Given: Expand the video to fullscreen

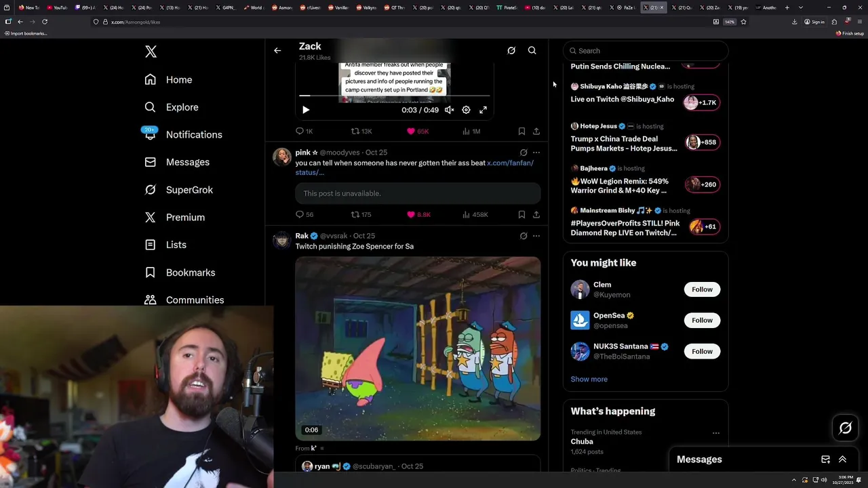Looking at the screenshot, I should [484, 110].
